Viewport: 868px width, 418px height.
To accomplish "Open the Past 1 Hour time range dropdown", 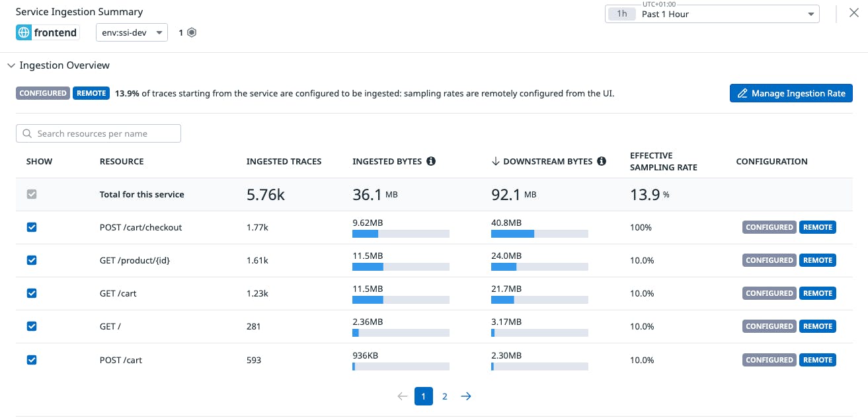I will [x=712, y=13].
